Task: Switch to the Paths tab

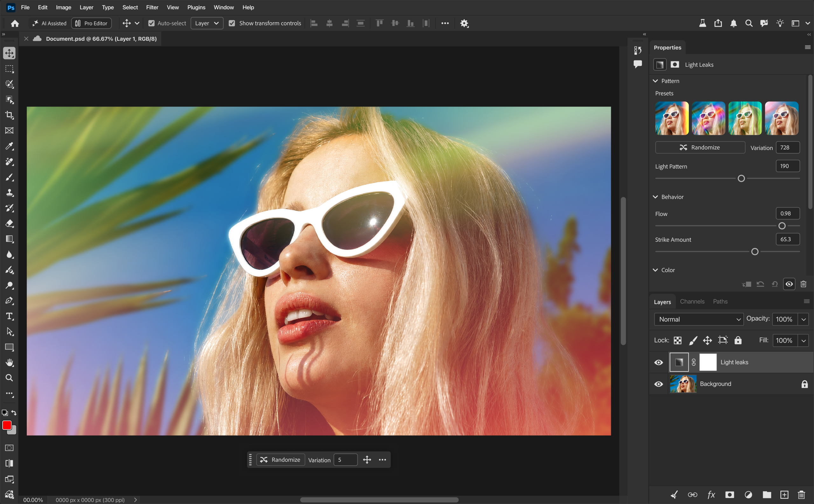Action: pos(720,301)
